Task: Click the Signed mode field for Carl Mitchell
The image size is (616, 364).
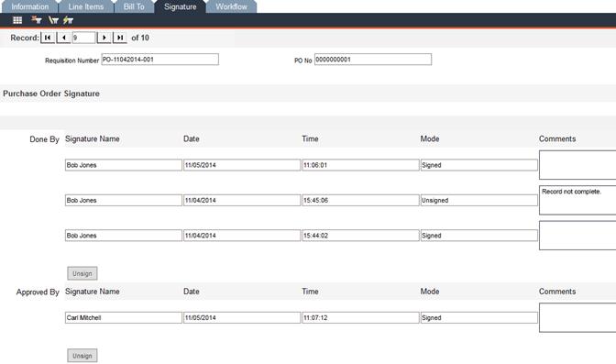Action: [478, 317]
